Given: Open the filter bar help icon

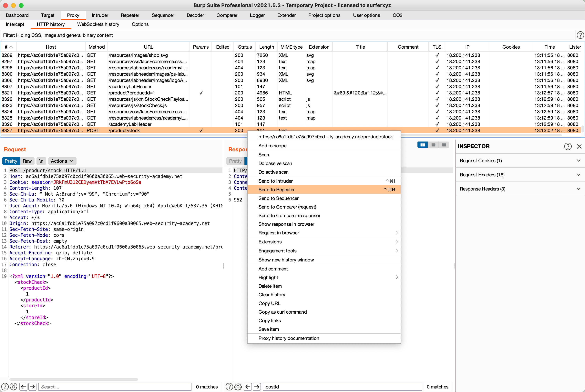Looking at the screenshot, I should [580, 35].
